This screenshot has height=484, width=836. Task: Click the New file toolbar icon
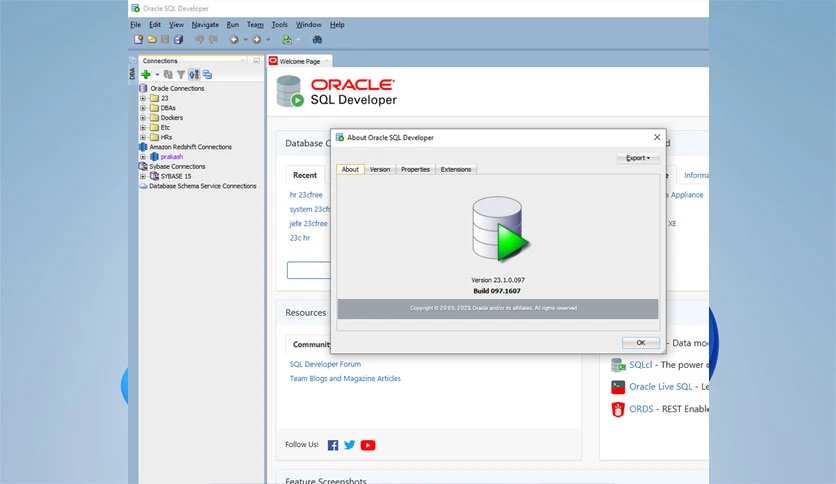point(139,39)
